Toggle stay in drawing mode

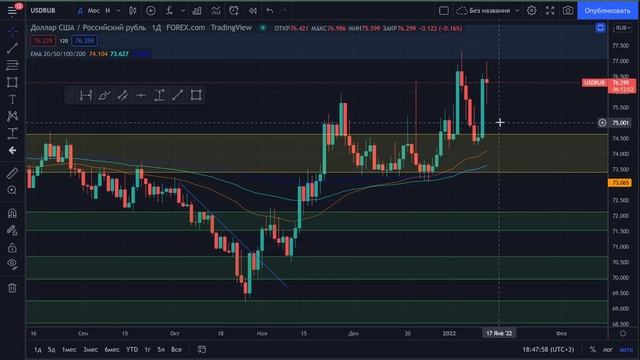[x=12, y=230]
